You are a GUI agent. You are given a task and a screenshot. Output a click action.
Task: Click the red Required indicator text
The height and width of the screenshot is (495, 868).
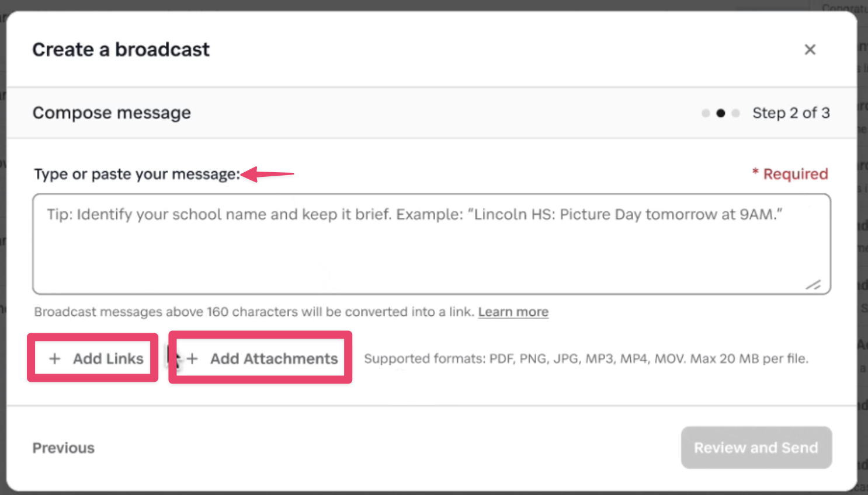click(795, 174)
